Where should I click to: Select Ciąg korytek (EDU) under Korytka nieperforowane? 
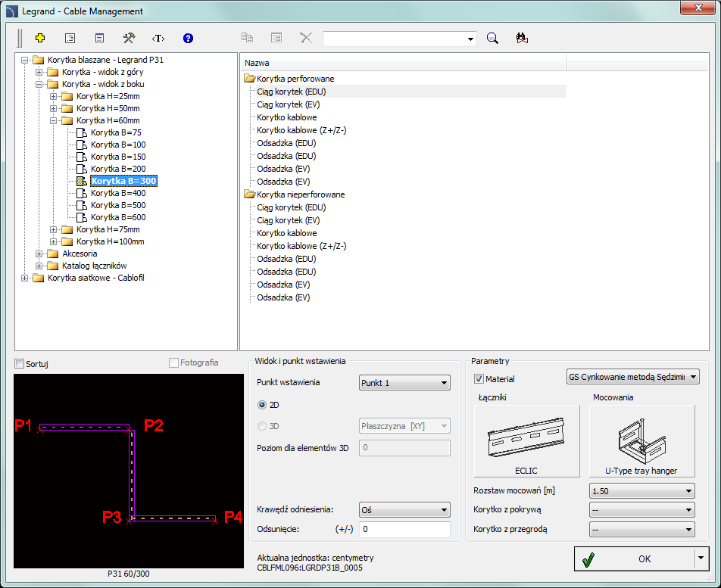pos(292,207)
